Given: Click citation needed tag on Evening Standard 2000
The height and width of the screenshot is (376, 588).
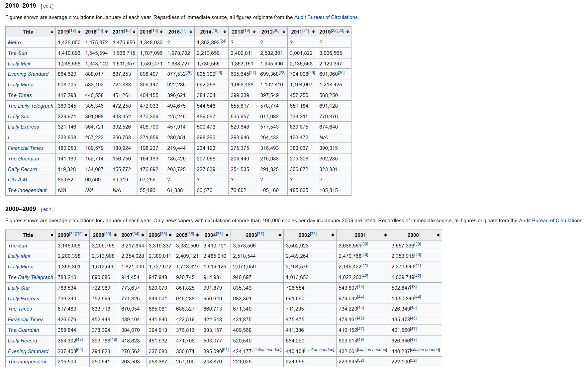Looking at the screenshot, I should [425, 350].
